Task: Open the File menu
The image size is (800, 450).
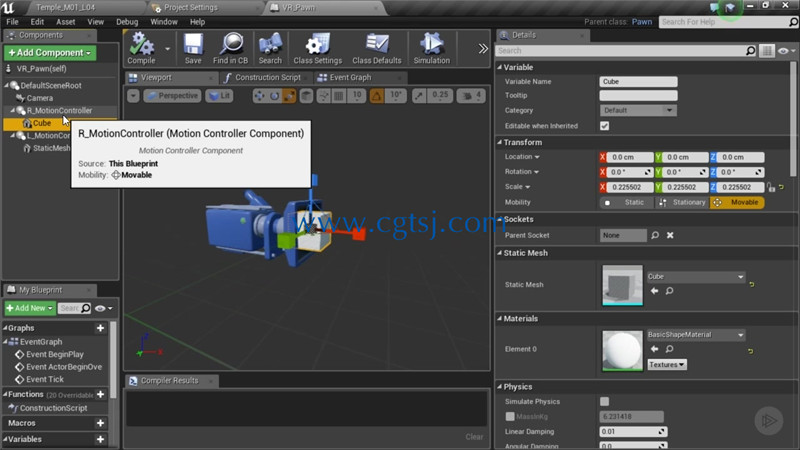Action: [x=12, y=22]
